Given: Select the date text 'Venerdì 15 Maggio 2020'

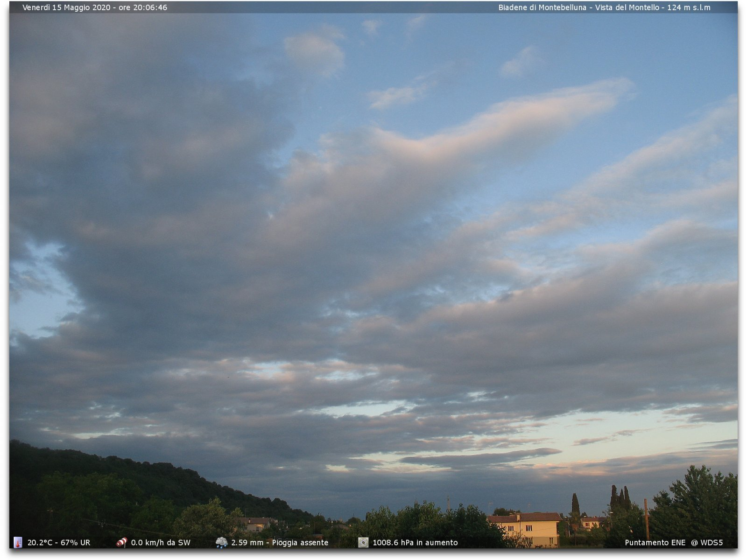Looking at the screenshot, I should (x=66, y=7).
